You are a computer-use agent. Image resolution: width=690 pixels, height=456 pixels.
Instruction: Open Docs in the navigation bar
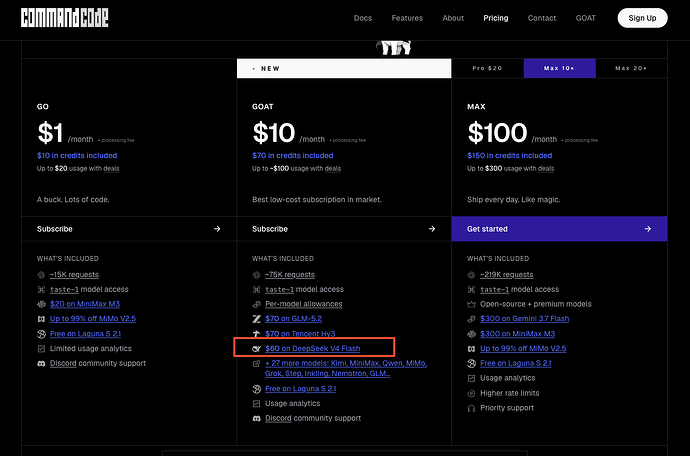point(363,18)
